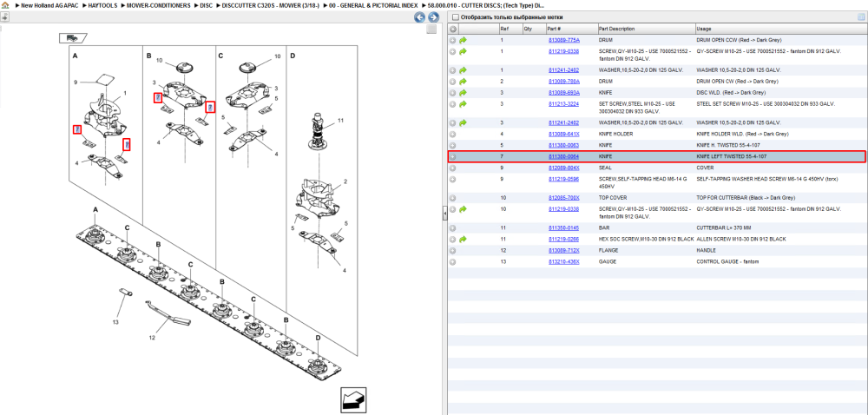Add part 813210-436X GAUGE via the plus icon
Viewport: 868px width, 415px height.
pyautogui.click(x=453, y=261)
